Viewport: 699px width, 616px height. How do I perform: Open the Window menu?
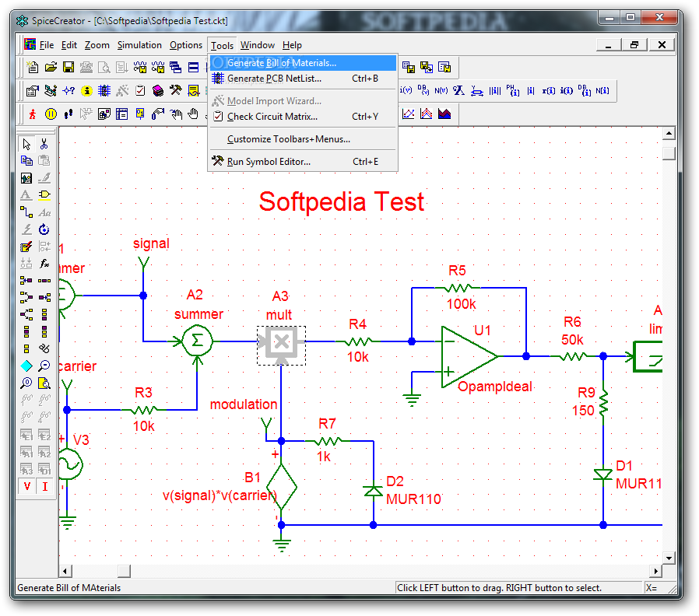coord(258,45)
